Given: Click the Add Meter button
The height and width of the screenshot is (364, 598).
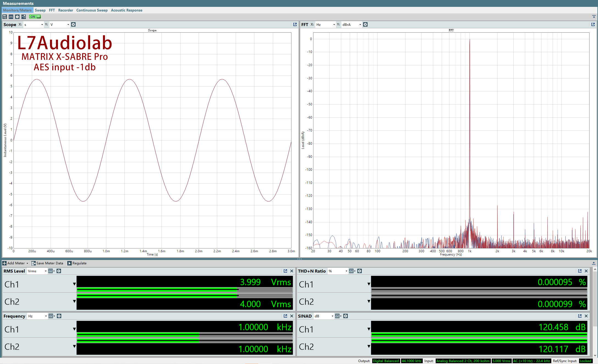Looking at the screenshot, I should (15, 263).
